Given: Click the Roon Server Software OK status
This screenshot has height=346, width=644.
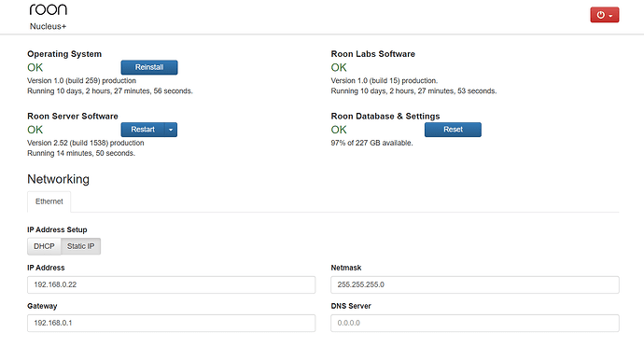Looking at the screenshot, I should (x=35, y=130).
